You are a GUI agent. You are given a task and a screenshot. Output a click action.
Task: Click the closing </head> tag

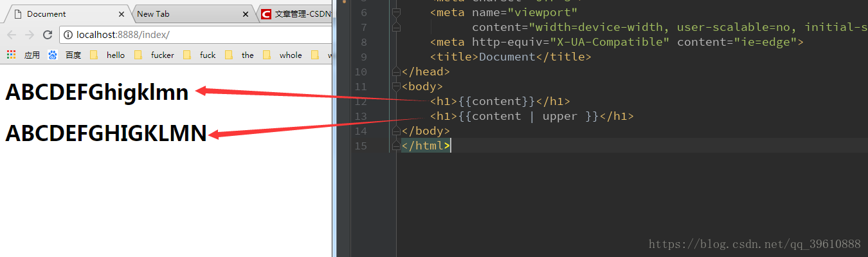(x=426, y=71)
